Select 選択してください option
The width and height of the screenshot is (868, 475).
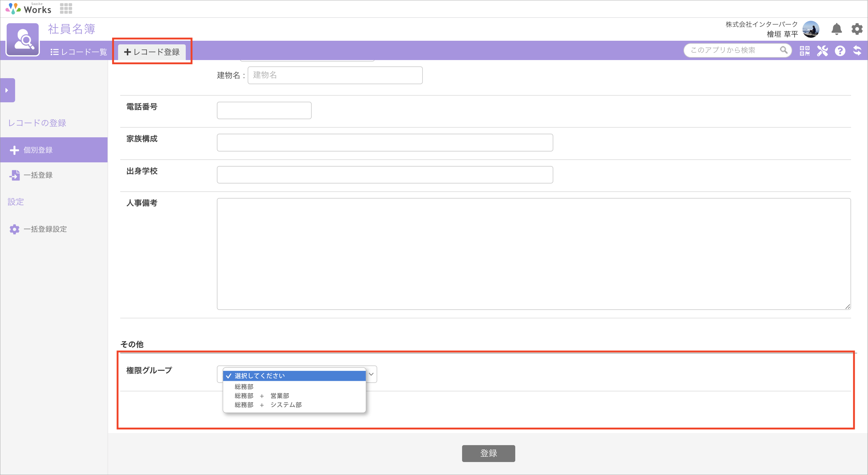point(294,376)
